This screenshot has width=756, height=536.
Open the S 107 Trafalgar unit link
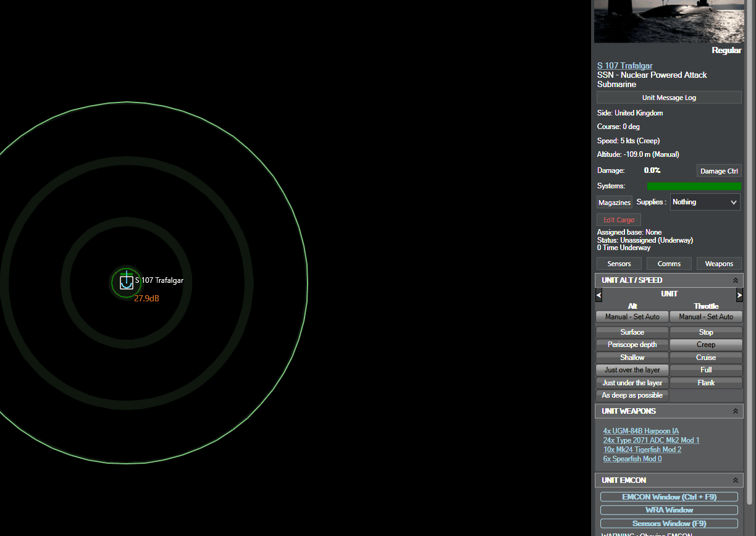coord(624,65)
